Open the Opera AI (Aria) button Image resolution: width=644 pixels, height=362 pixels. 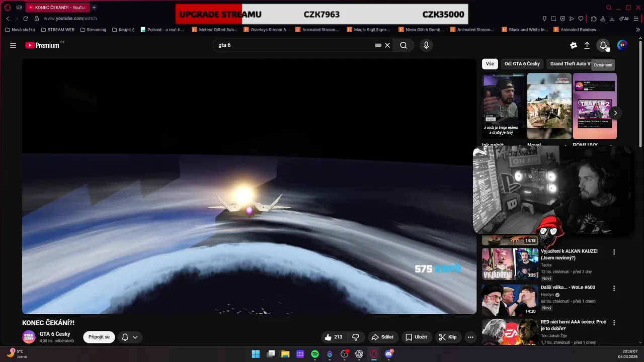pos(624,19)
